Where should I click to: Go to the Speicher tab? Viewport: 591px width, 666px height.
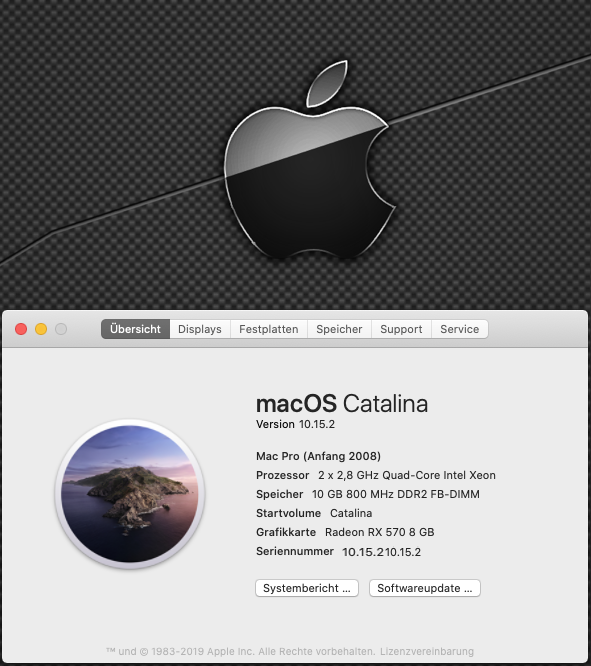coord(339,329)
